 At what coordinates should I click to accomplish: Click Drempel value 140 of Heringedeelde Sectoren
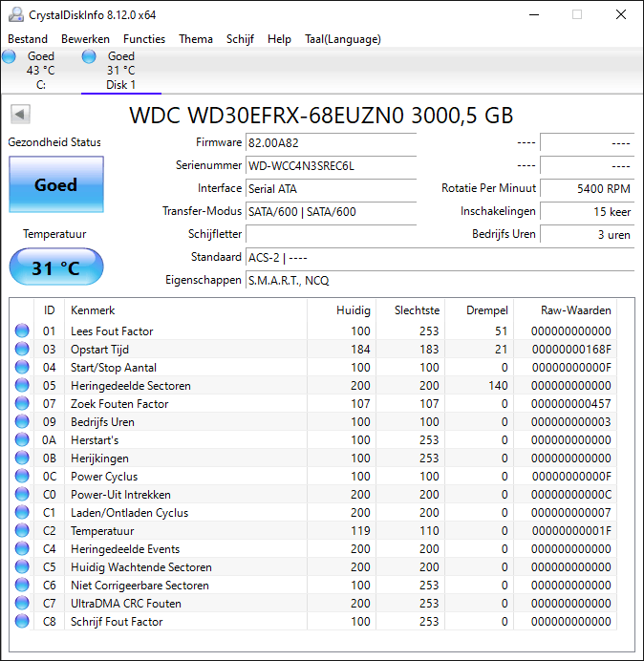pos(498,386)
